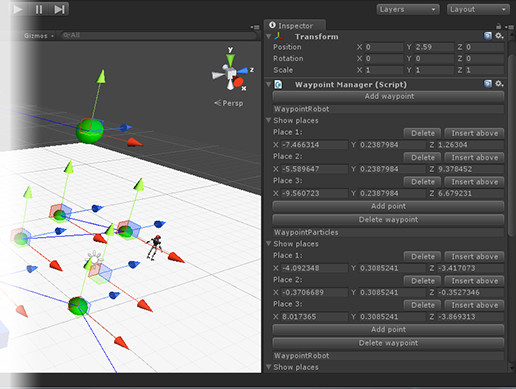Open Waypoint Manager gear menu
This screenshot has height=389, width=516.
499,84
